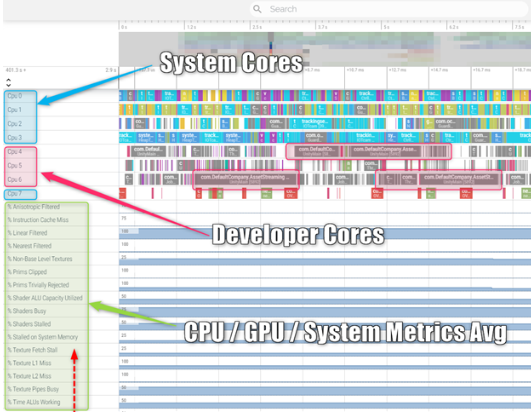Open the % Instruction Cache Miss counter track
Viewport: 531px width, 412px height.
(38, 220)
